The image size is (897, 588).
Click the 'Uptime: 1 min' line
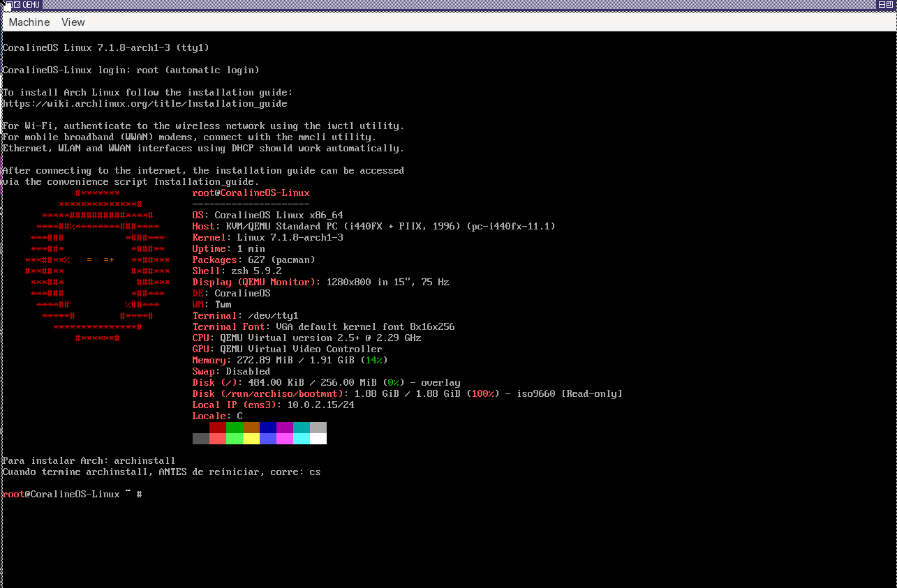[x=229, y=248]
